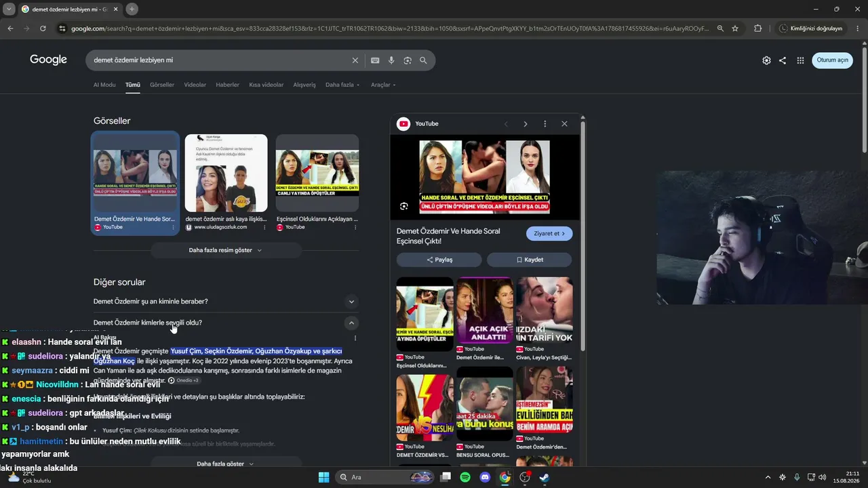This screenshot has height=488, width=868.
Task: Click the Paylaş button in preview
Action: [439, 260]
